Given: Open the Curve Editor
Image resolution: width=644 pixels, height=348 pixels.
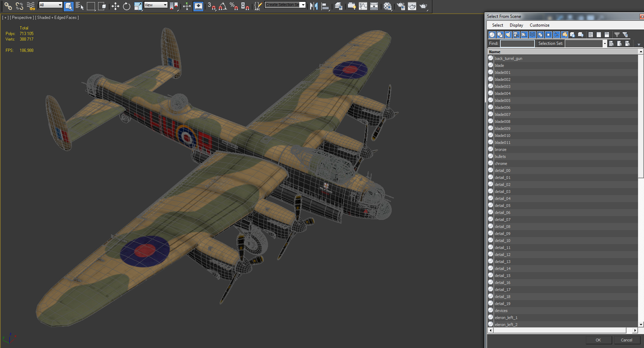Looking at the screenshot, I should tap(363, 6).
